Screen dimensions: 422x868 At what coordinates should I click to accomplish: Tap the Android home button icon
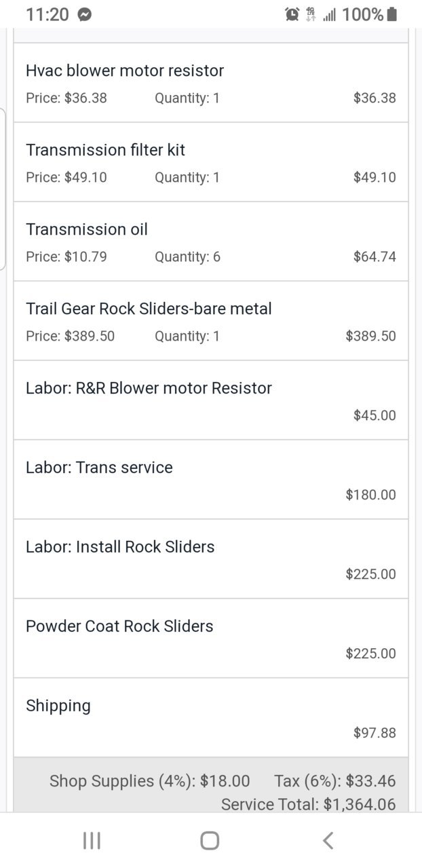[x=210, y=841]
